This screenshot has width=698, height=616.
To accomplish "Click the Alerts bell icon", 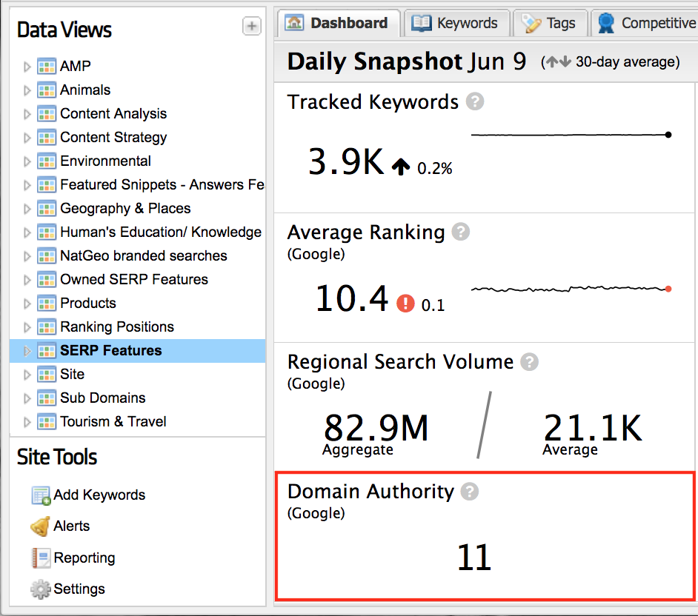I will [40, 526].
